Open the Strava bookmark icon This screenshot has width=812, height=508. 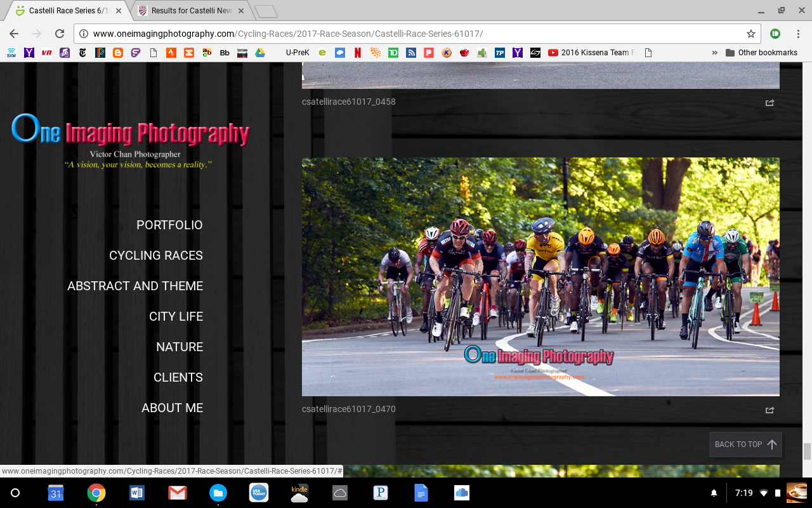pos(171,53)
